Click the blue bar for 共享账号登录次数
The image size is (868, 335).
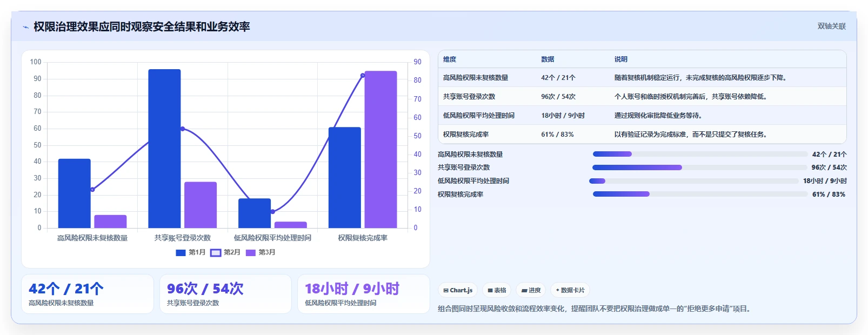[164, 149]
